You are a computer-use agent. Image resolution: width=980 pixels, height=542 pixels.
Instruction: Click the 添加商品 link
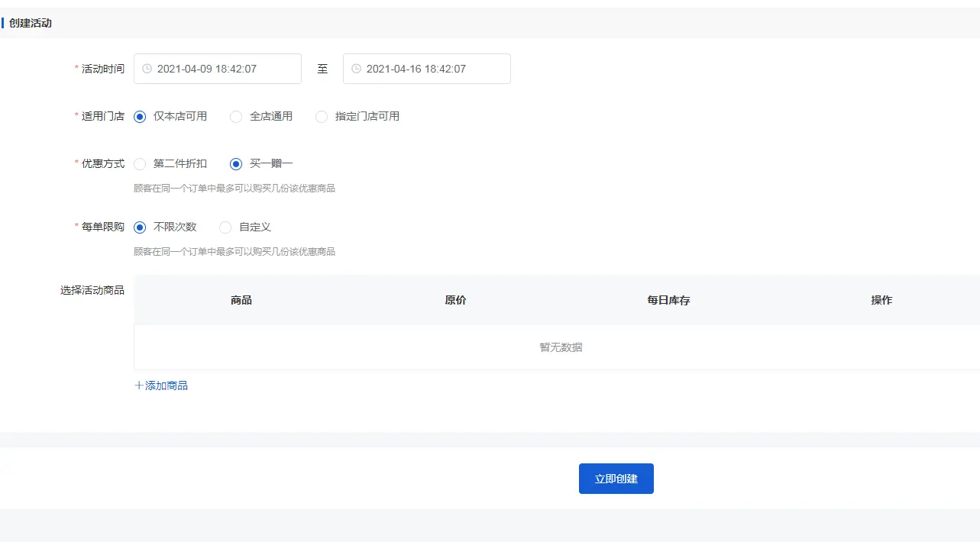click(x=161, y=386)
